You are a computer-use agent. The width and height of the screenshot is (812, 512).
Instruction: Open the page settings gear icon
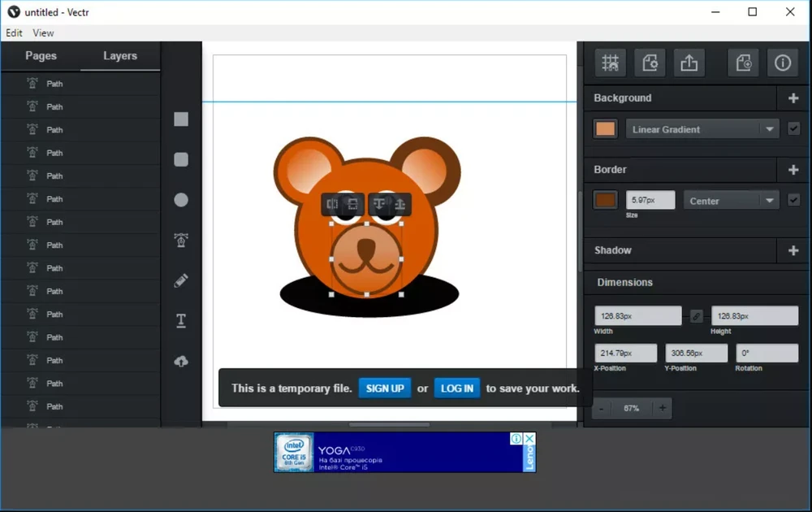tap(650, 63)
